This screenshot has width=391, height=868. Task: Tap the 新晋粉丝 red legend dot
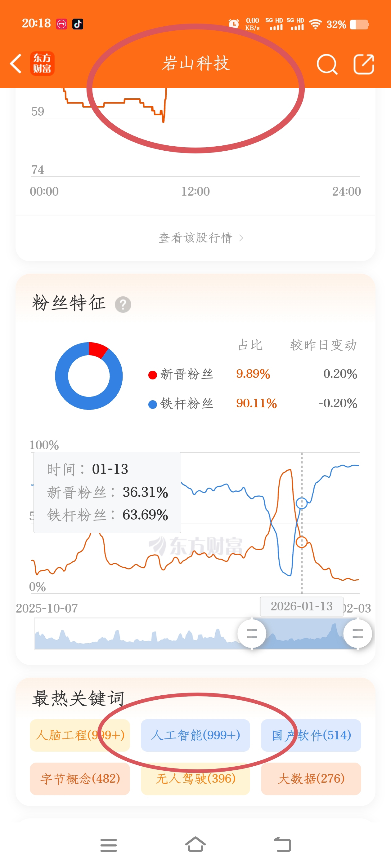tap(152, 375)
